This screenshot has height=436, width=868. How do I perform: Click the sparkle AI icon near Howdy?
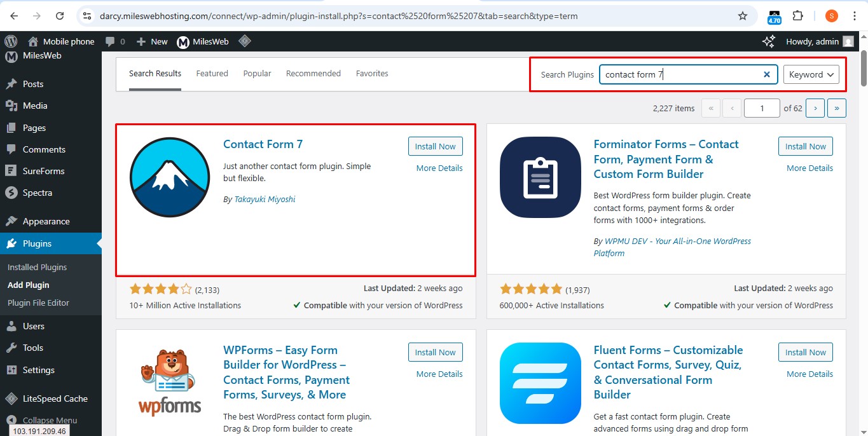[x=768, y=41]
